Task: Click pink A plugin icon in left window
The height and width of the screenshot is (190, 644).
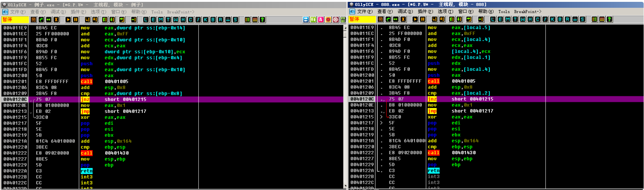Action: [x=321, y=20]
